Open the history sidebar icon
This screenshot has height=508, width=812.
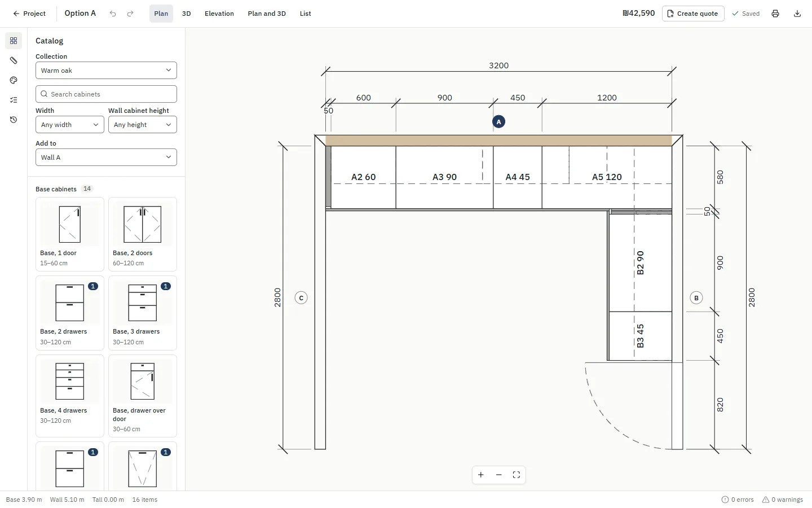click(x=14, y=120)
